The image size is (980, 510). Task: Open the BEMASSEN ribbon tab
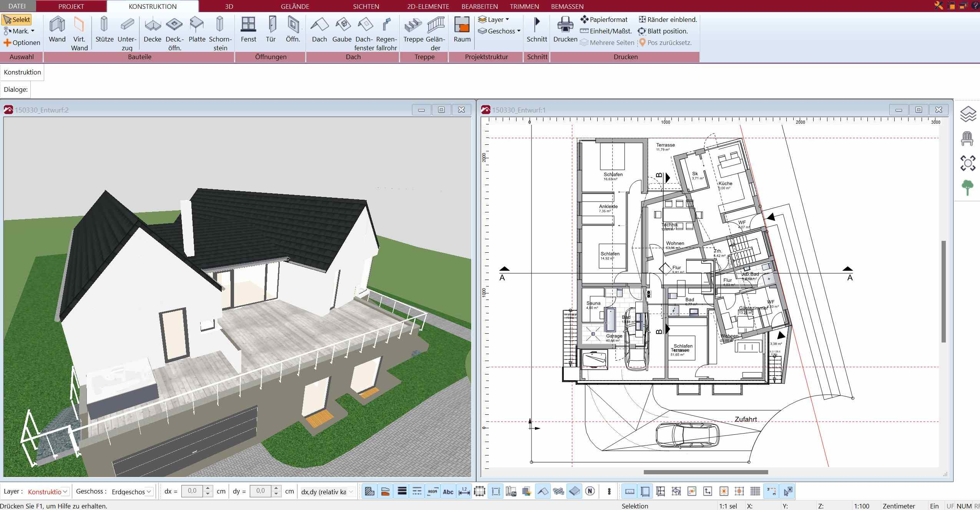click(567, 7)
